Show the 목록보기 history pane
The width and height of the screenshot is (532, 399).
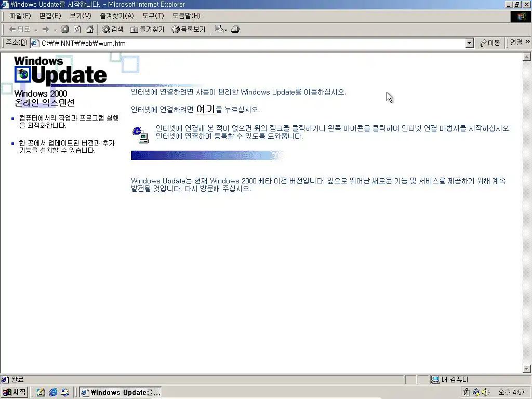(x=189, y=30)
